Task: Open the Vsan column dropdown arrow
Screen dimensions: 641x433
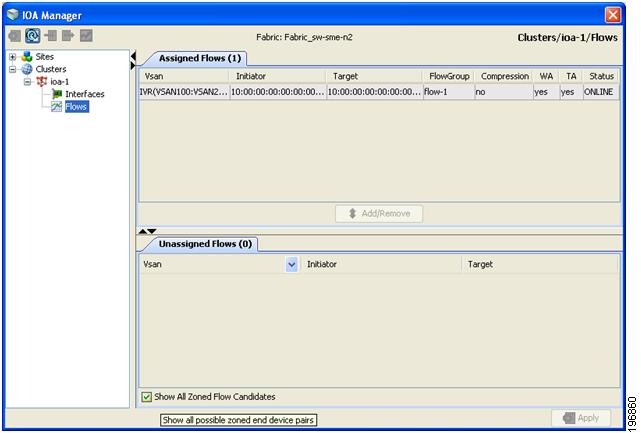Action: (x=291, y=265)
